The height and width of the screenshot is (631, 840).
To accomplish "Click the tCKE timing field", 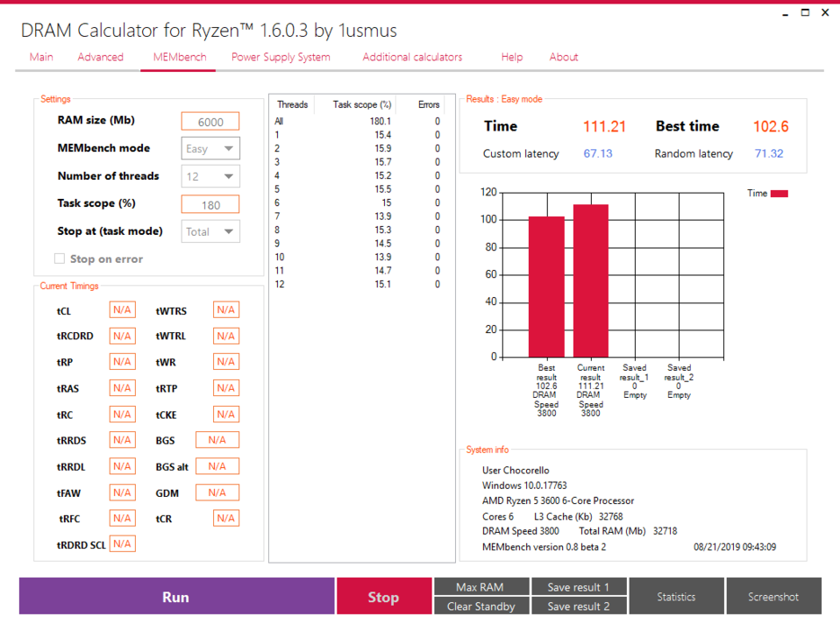I will pos(226,414).
